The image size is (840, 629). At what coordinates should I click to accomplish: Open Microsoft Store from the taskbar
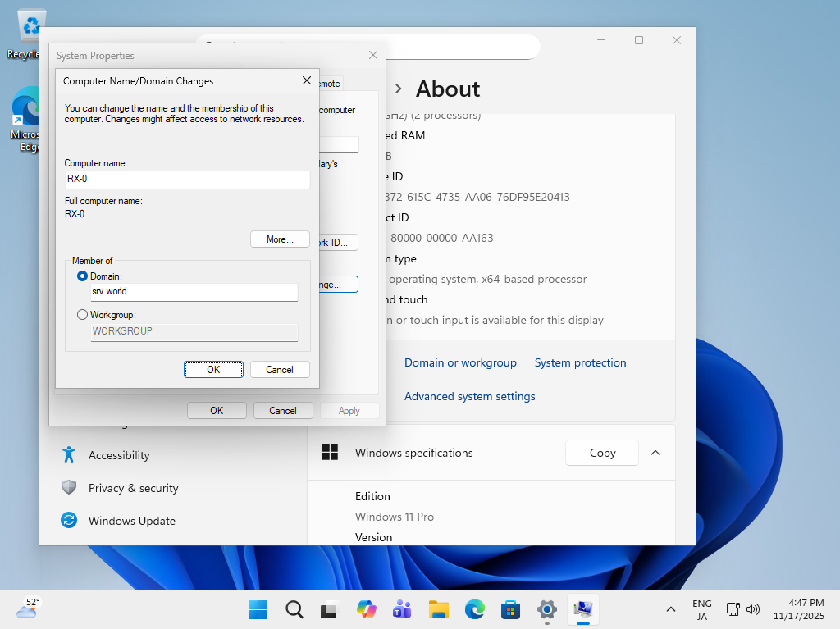511,609
